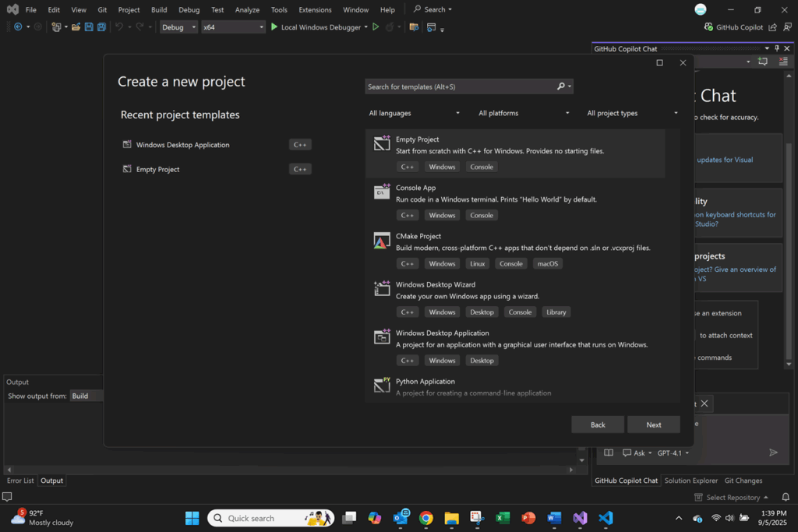798x532 pixels.
Task: Focus the Search for templates field
Action: 460,86
